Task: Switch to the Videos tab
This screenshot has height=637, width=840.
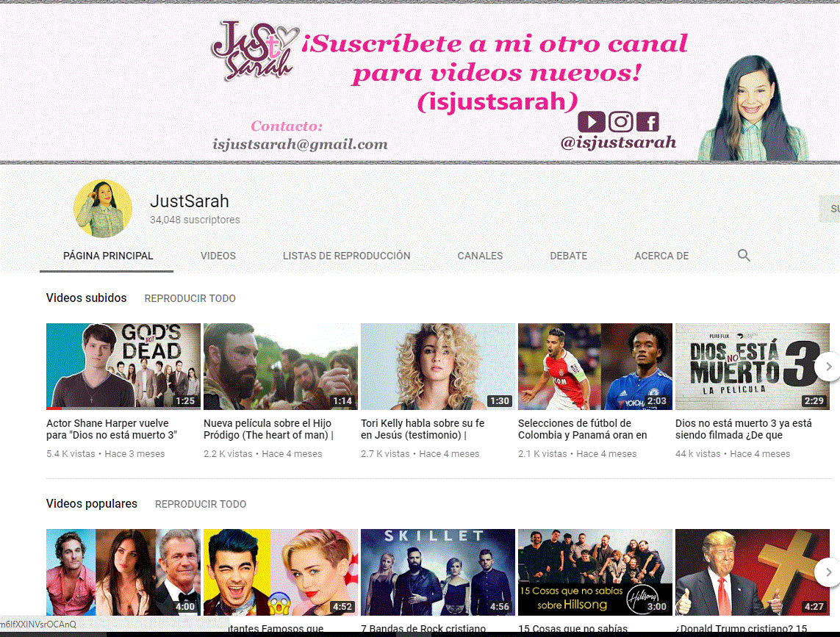Action: click(x=218, y=256)
